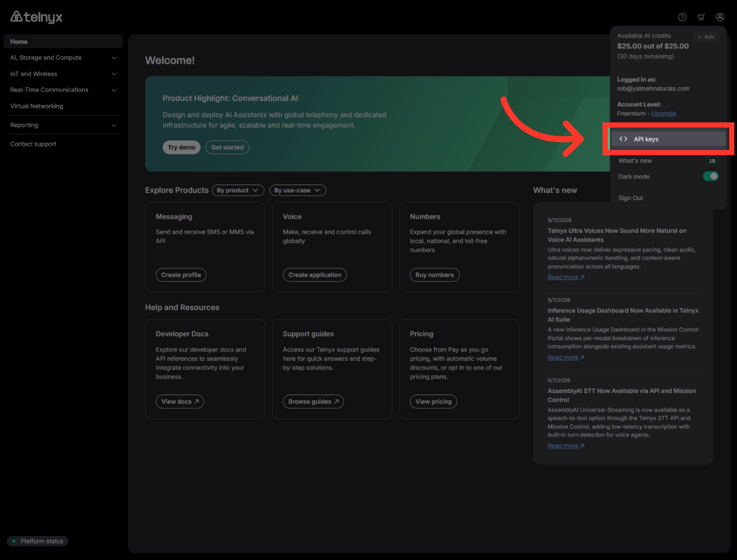Viewport: 737px width, 560px height.
Task: Click Create application under Voice
Action: point(315,275)
